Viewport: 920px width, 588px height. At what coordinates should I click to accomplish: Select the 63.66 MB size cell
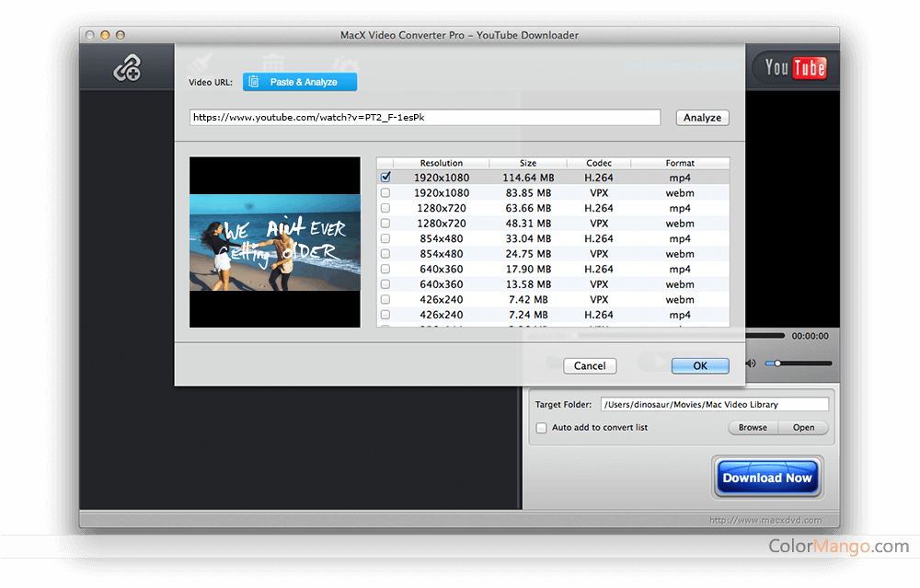point(528,208)
